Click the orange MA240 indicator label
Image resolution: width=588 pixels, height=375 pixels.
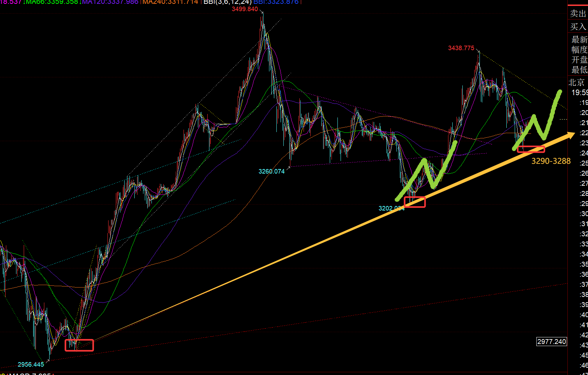coord(170,2)
